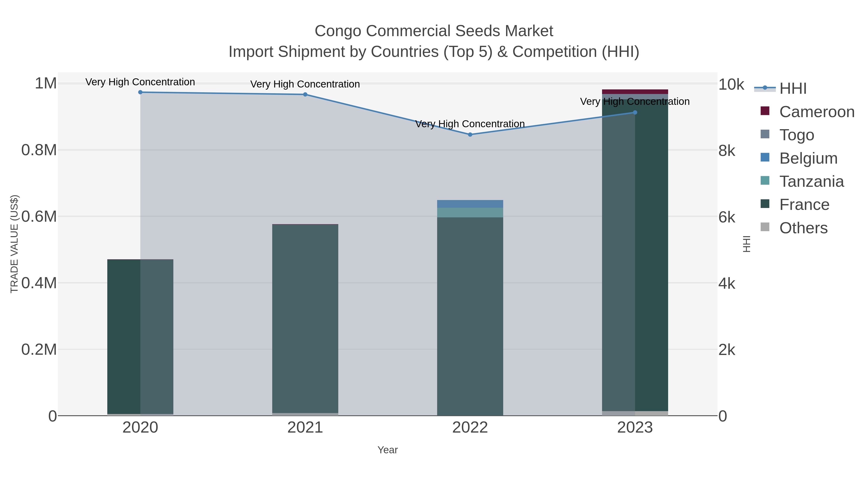Select the 2022 HHI data point

pos(470,135)
